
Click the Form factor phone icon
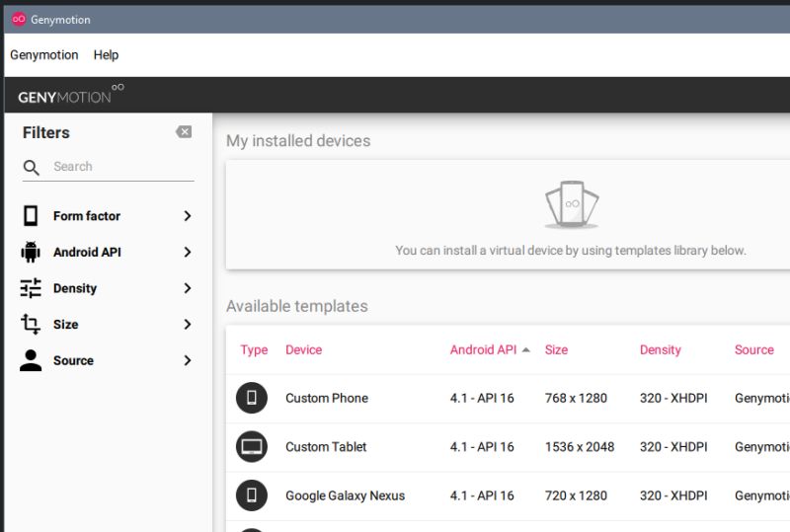[x=31, y=215]
